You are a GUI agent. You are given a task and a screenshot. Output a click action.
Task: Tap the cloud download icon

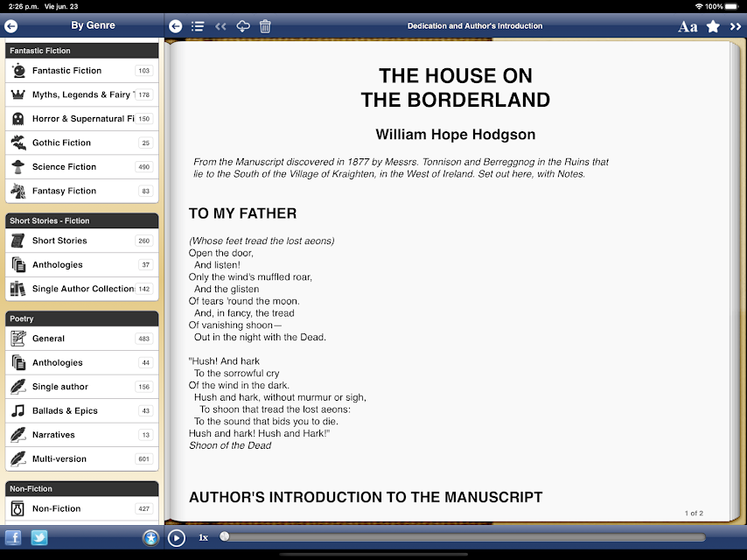pyautogui.click(x=243, y=26)
